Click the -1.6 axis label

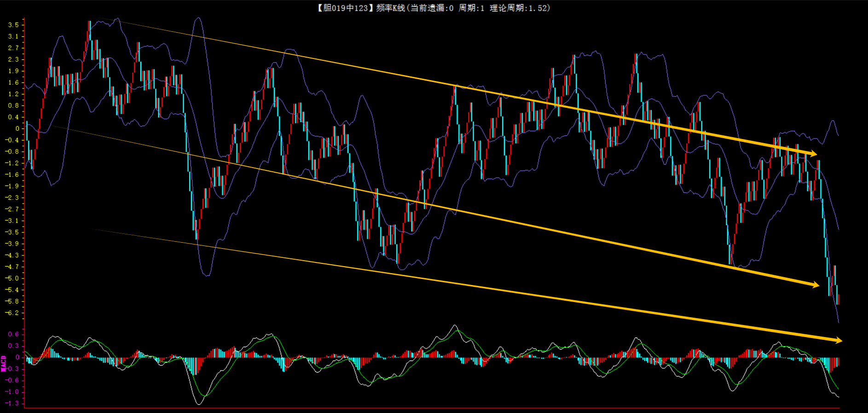(x=12, y=175)
